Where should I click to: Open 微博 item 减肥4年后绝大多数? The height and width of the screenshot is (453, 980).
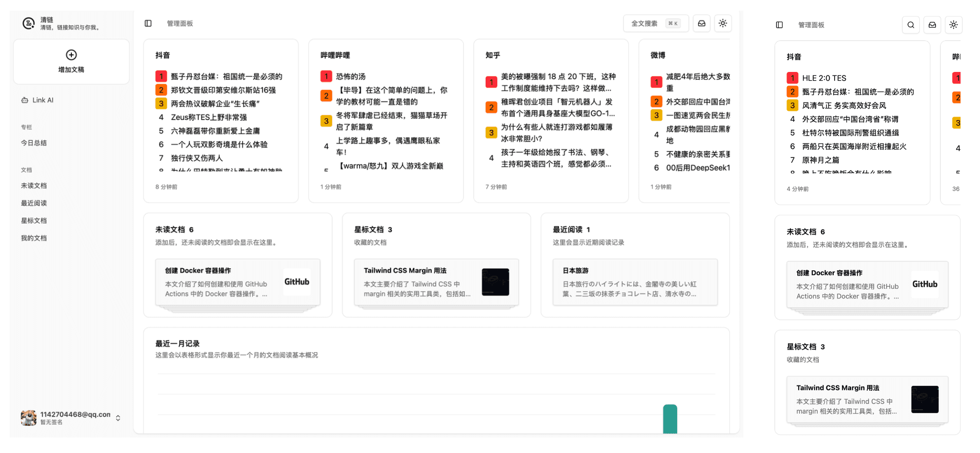point(698,82)
